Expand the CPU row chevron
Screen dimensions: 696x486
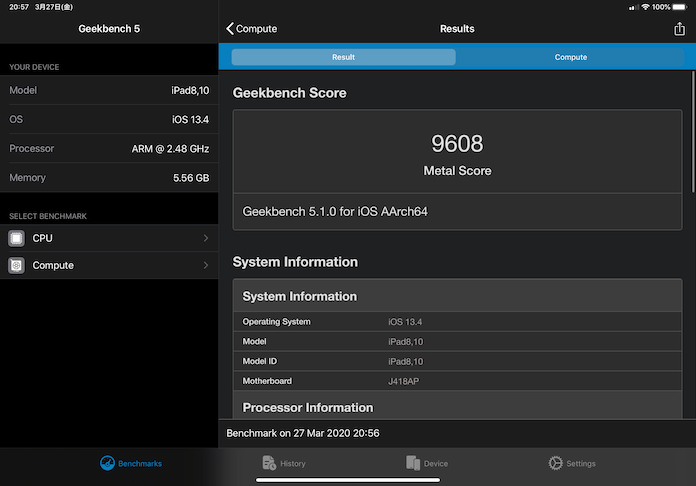(x=206, y=238)
